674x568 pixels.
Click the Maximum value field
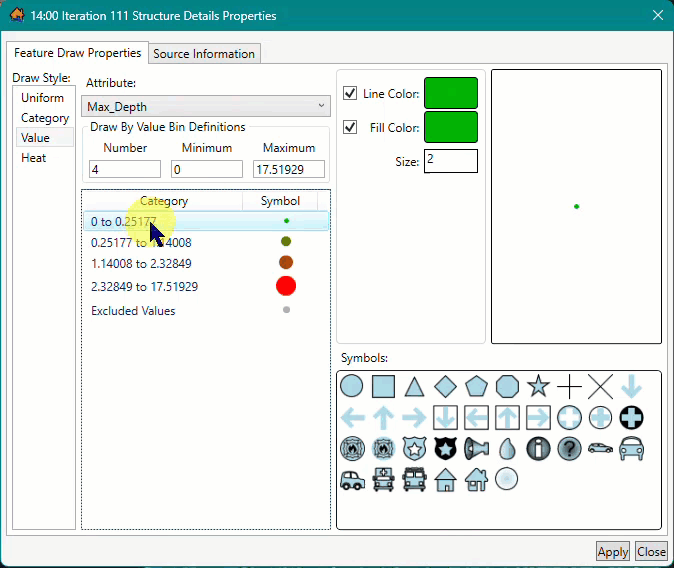289,169
